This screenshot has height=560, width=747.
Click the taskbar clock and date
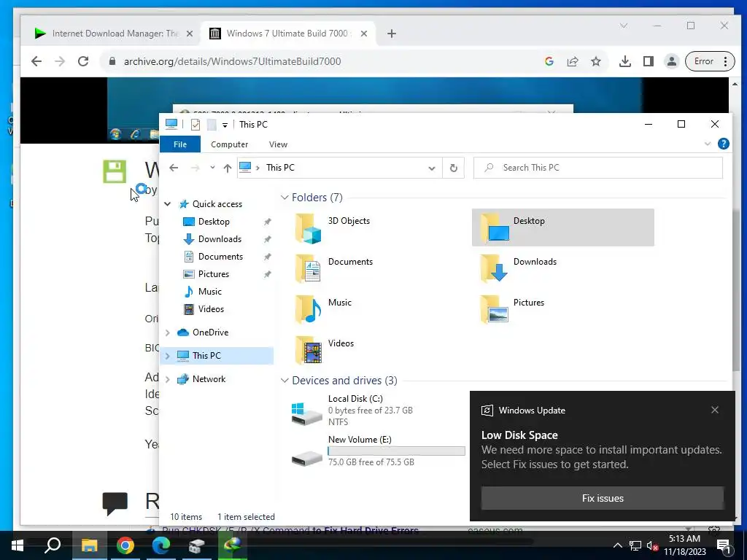click(x=684, y=545)
